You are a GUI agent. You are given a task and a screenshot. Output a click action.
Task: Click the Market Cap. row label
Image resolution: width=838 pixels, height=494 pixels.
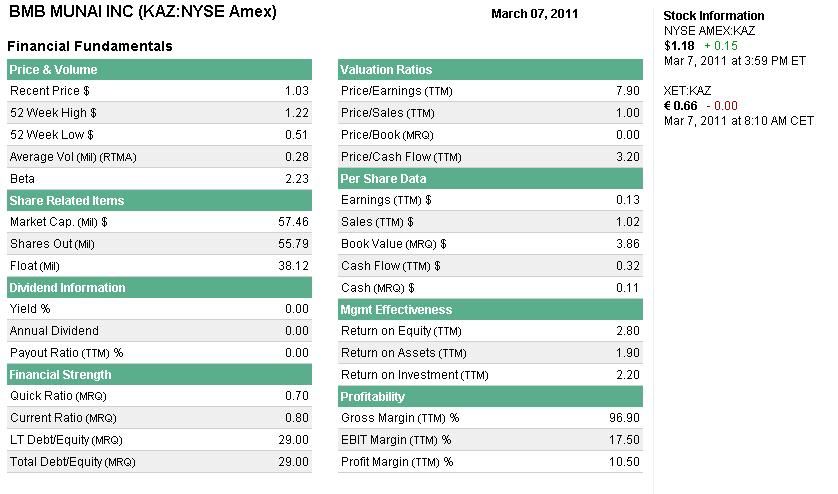click(58, 222)
